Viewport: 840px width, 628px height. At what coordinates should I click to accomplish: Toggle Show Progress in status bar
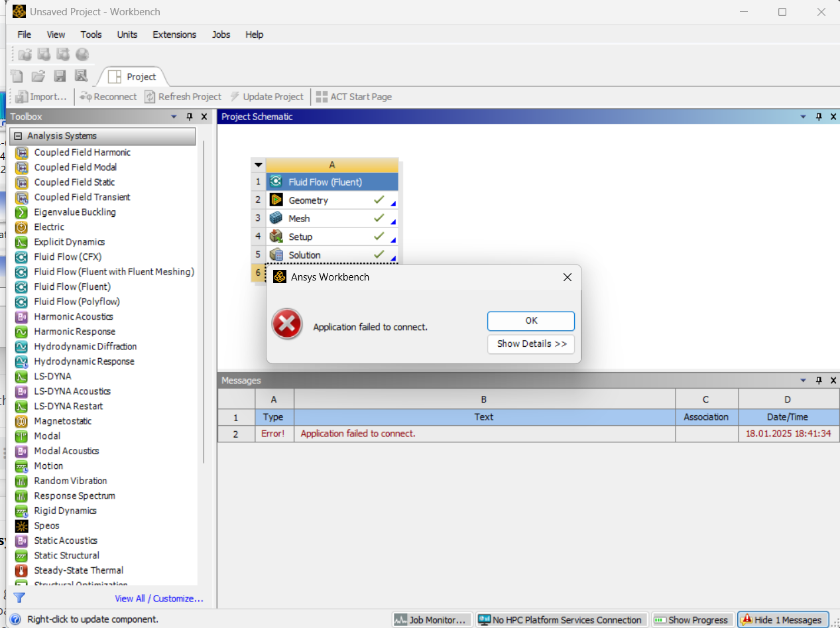692,620
